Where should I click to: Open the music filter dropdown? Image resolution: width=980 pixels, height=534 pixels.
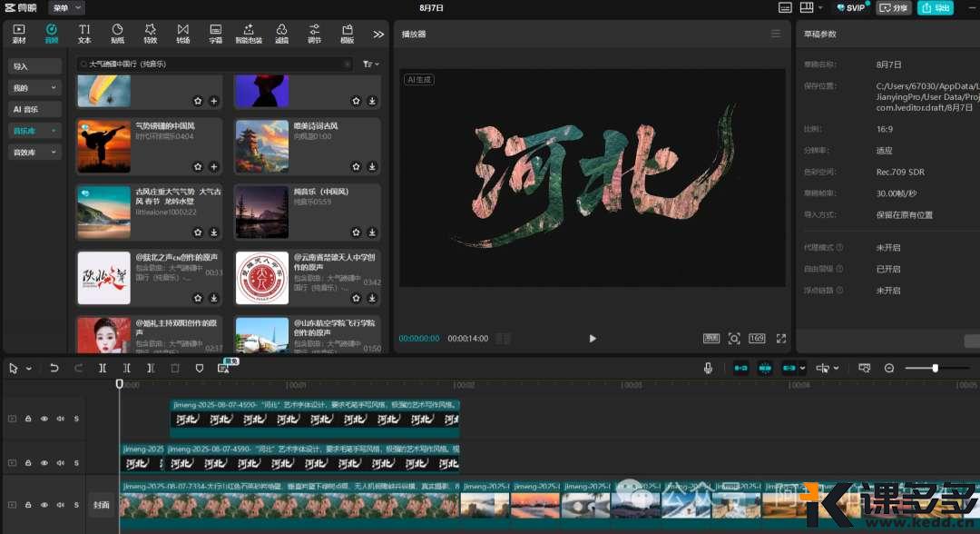[370, 64]
